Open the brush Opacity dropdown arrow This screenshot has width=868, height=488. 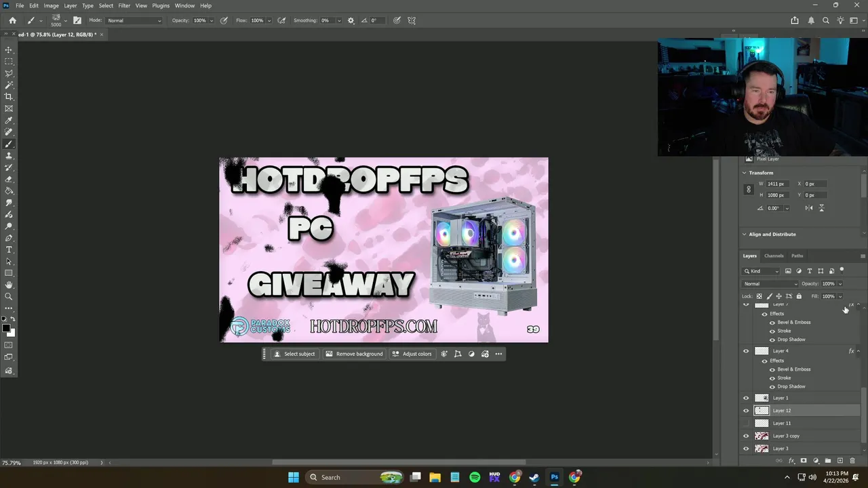212,20
